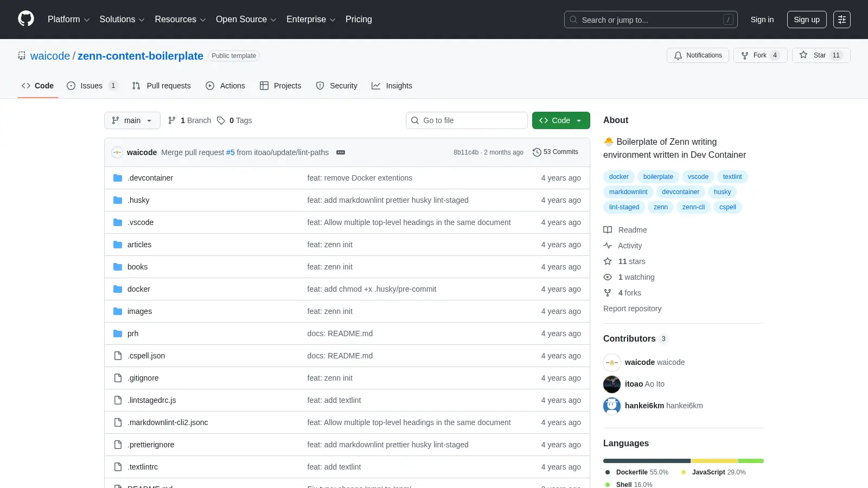Switch to the Security tab

pos(336,86)
